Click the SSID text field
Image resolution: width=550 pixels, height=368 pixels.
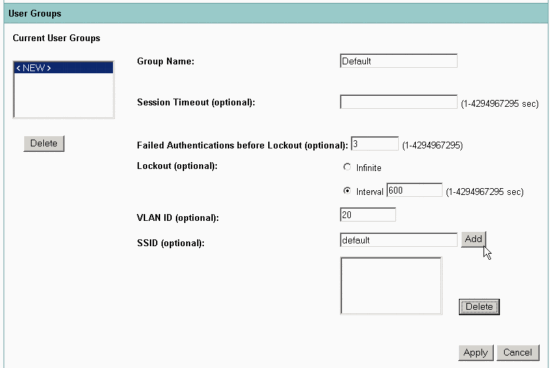pos(398,240)
